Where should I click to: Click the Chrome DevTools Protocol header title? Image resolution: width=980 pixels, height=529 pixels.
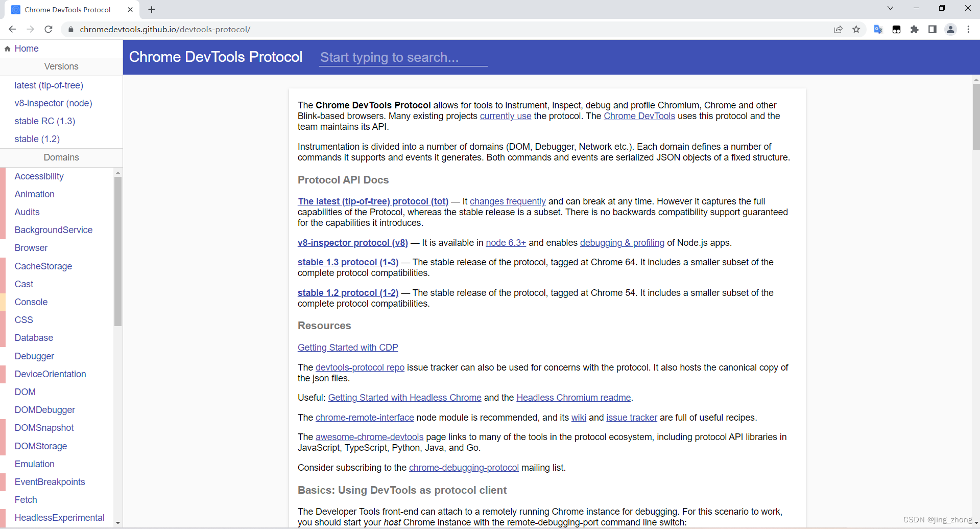[x=216, y=57]
